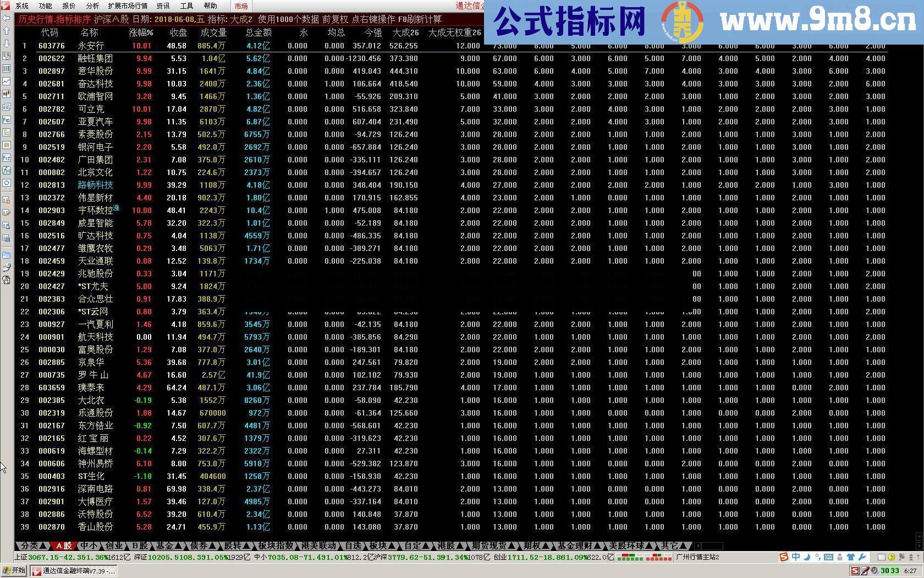Open the 报价 menu
Viewport: 924px width, 578px height.
pyautogui.click(x=69, y=6)
